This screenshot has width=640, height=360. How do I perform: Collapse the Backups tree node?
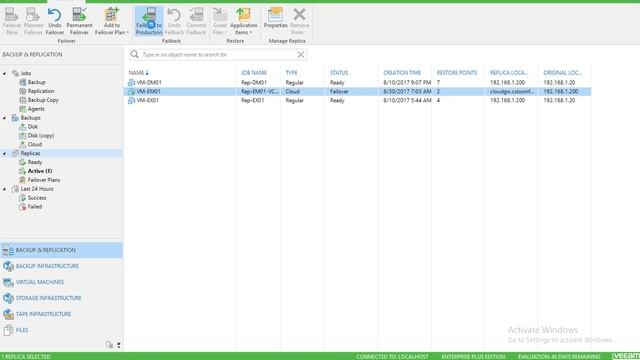[x=4, y=118]
